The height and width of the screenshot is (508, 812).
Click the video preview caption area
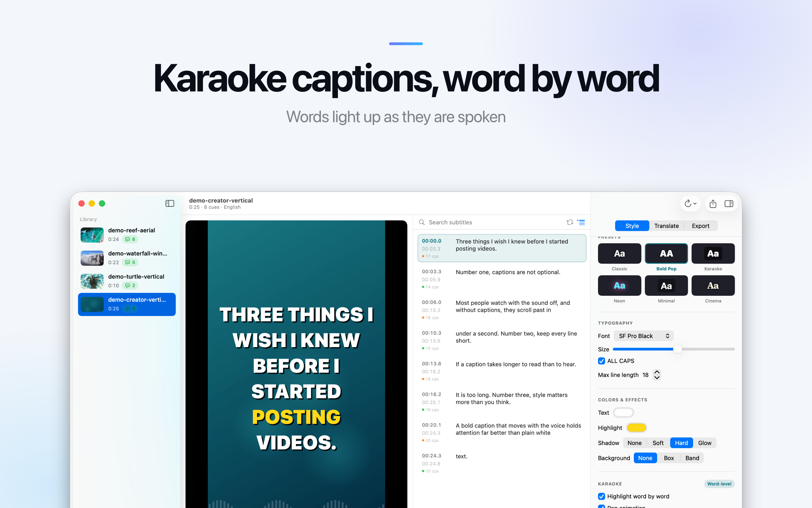click(296, 379)
